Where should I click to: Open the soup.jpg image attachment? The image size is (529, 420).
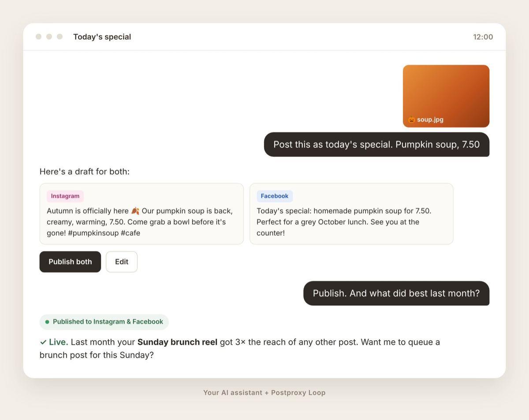click(446, 96)
